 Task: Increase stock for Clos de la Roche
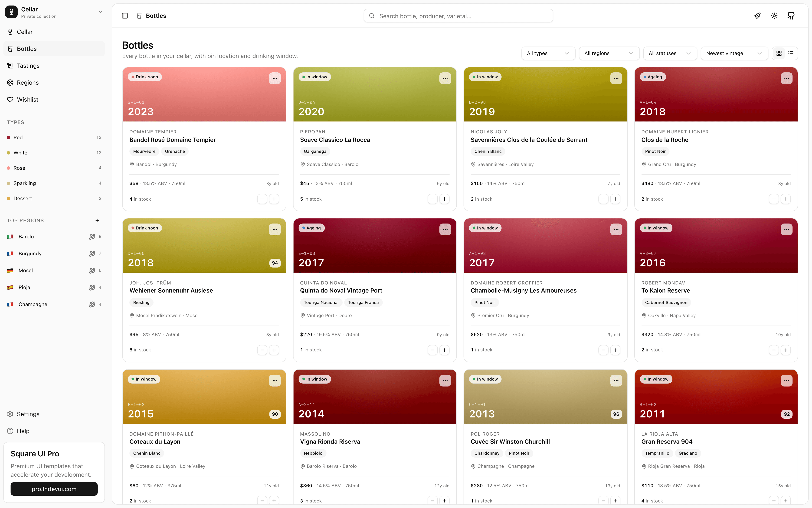(786, 199)
